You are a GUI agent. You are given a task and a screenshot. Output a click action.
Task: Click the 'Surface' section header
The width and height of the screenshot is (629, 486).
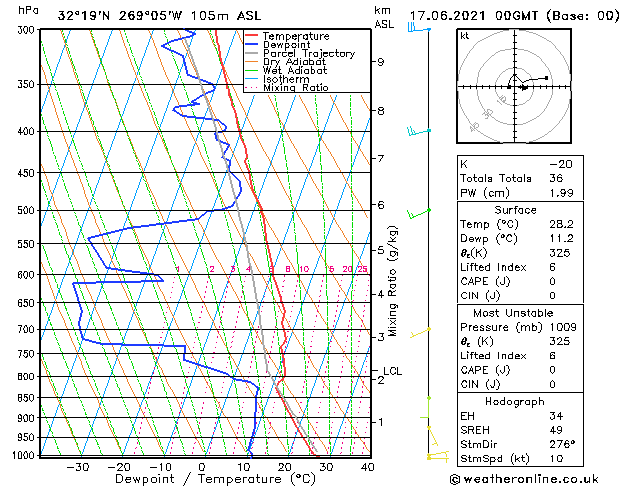pos(515,210)
